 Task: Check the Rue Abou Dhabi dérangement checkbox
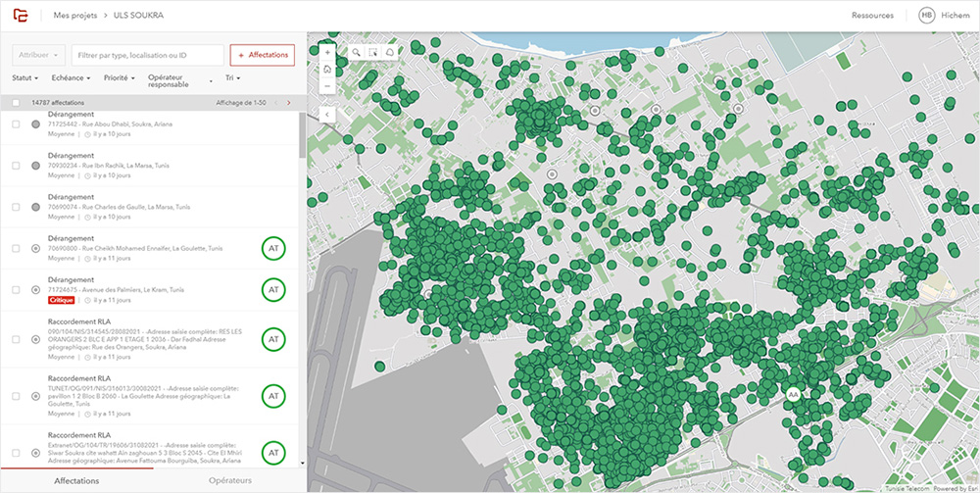[16, 124]
